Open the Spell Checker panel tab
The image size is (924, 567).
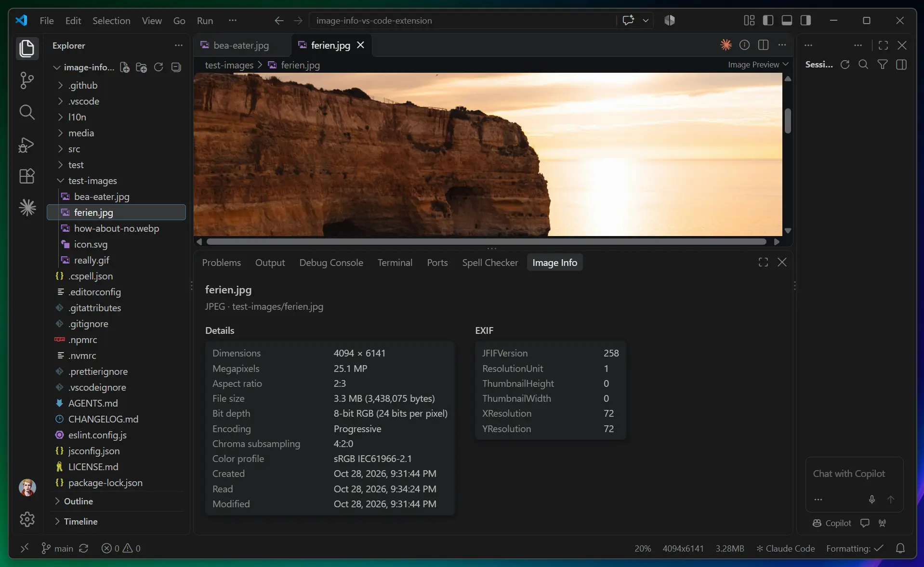(489, 263)
